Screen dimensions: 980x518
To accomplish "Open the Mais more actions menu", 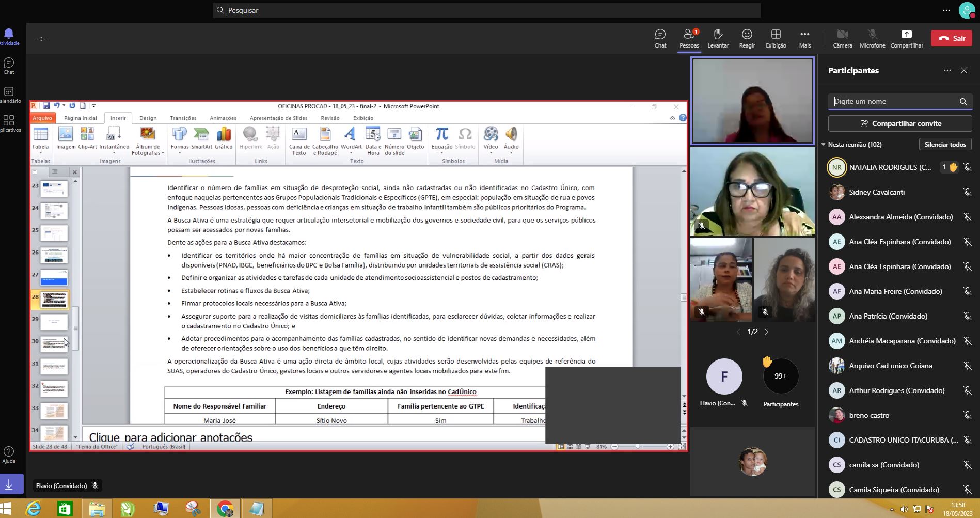I will click(x=804, y=38).
